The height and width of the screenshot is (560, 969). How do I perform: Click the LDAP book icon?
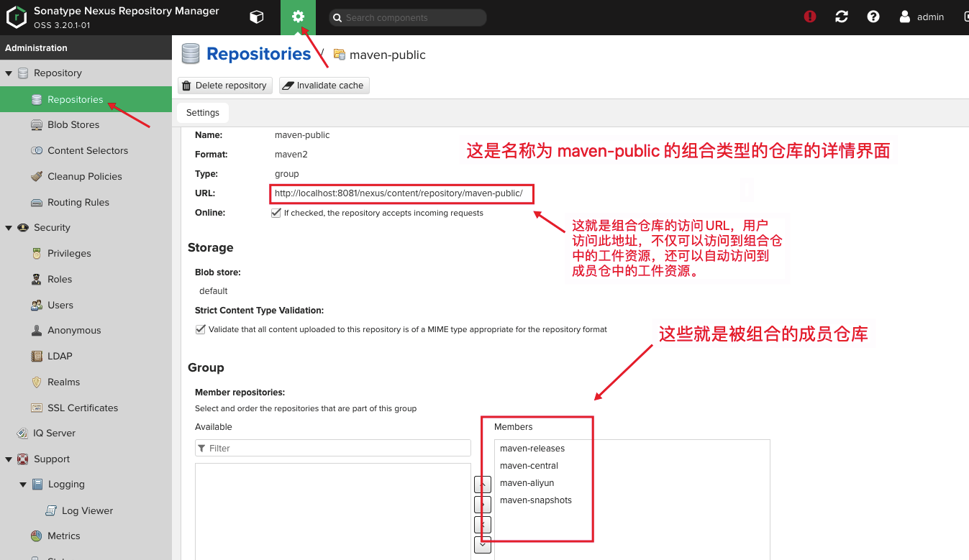(37, 356)
